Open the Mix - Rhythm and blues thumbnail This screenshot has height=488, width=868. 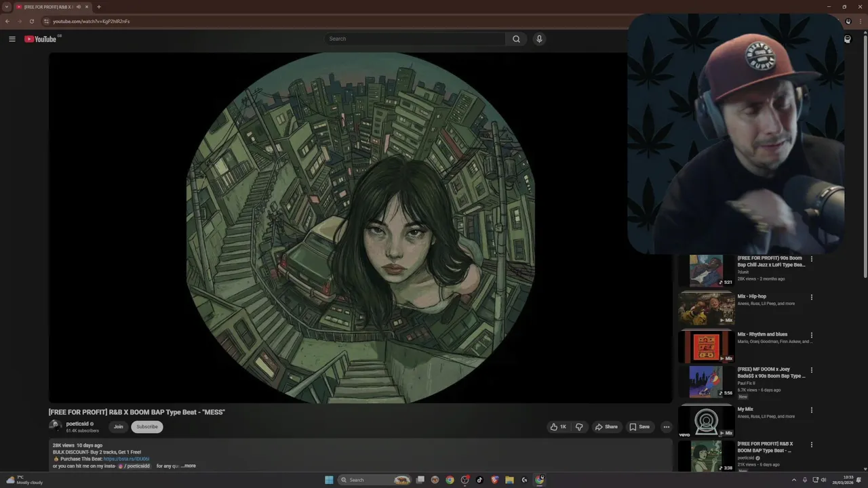707,346
